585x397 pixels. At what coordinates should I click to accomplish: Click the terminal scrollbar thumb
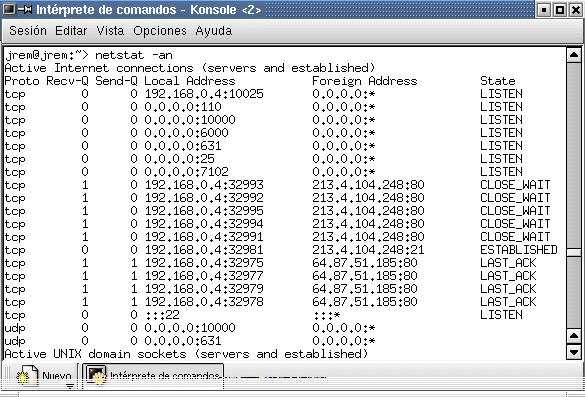pos(573,252)
